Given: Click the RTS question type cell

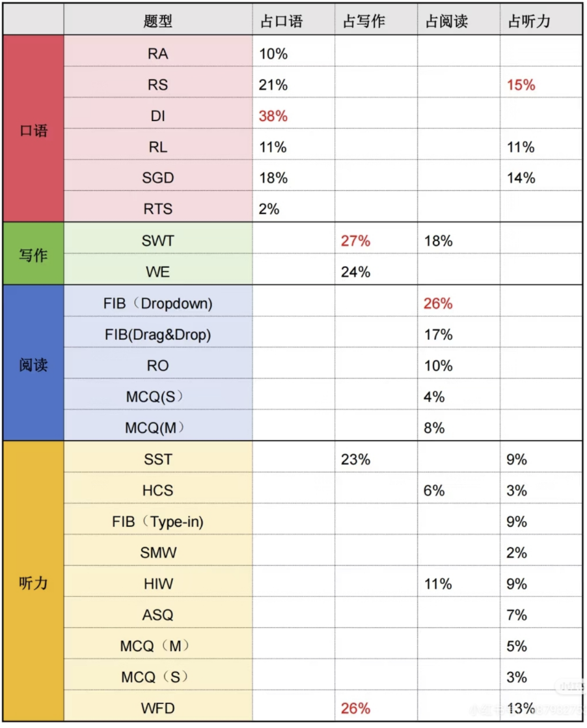Looking at the screenshot, I should [x=158, y=210].
